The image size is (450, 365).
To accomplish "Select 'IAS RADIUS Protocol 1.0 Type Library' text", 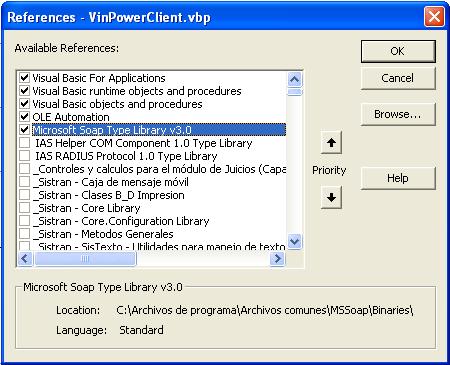I will [x=126, y=156].
